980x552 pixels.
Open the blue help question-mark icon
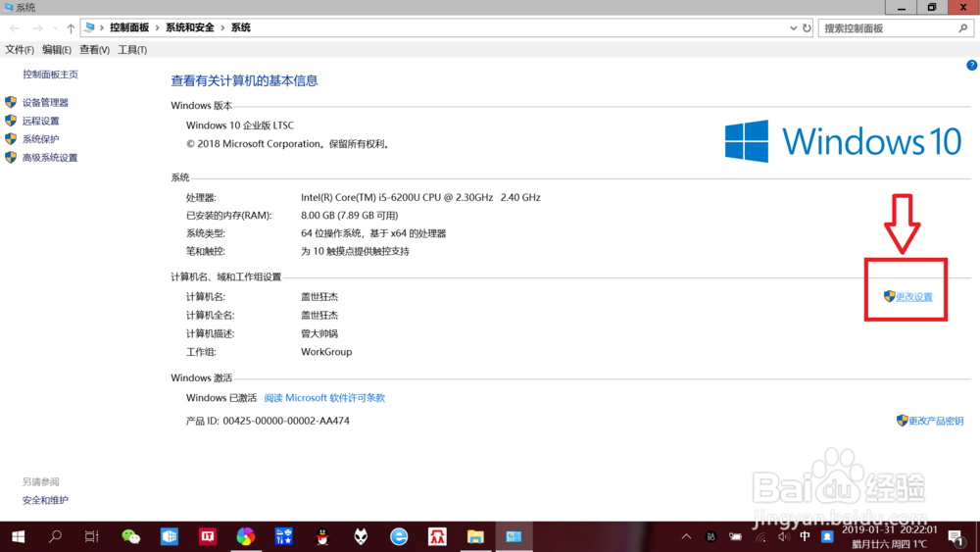click(972, 65)
